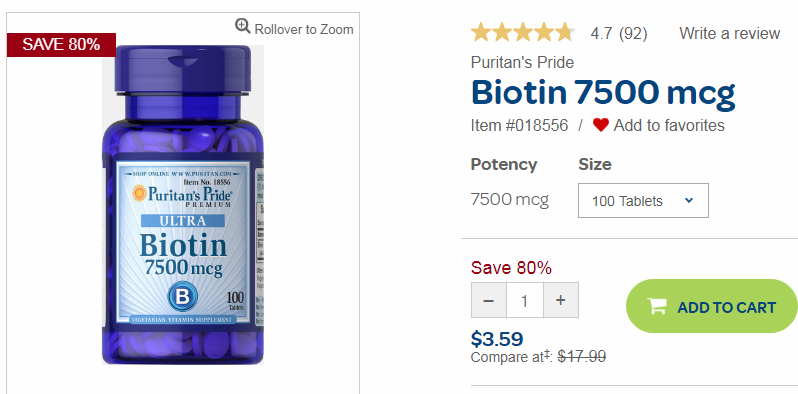
Task: Click the Rollover to Zoom magnifier icon
Action: [x=242, y=25]
